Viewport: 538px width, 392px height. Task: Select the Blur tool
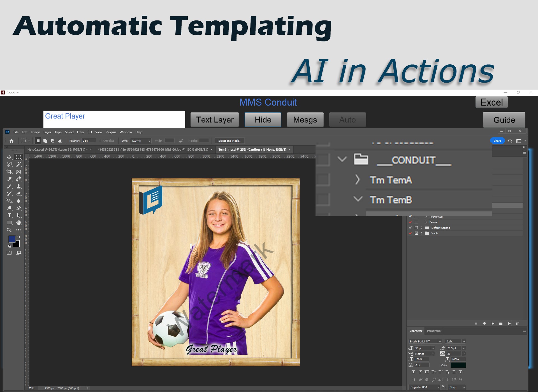point(18,201)
